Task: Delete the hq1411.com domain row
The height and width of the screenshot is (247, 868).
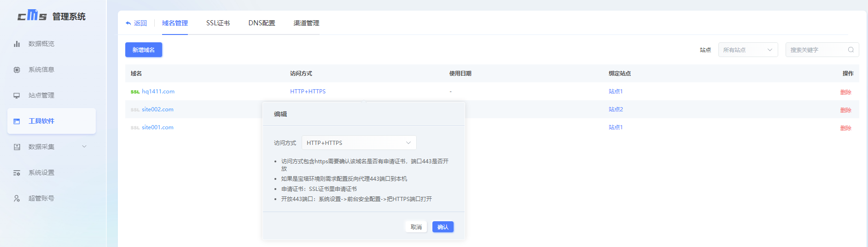Action: click(x=845, y=92)
